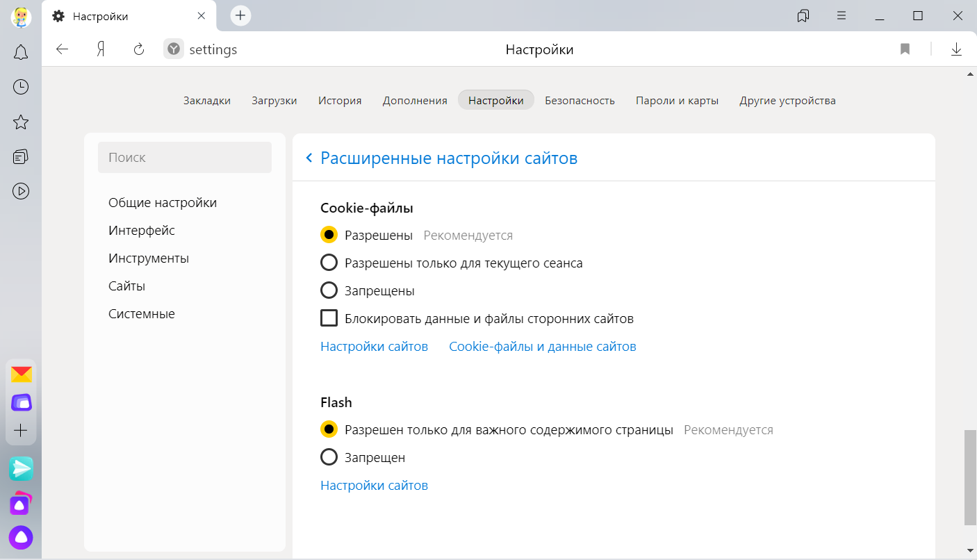977x560 pixels.
Task: Click the Yandex Mail envelope icon
Action: click(x=21, y=374)
